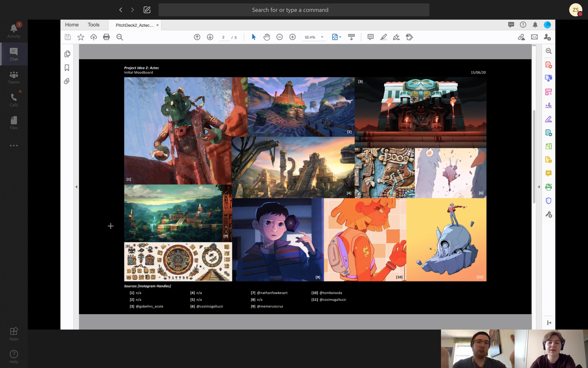Go forward with Teams forward arrow
The image size is (588, 368).
(132, 10)
